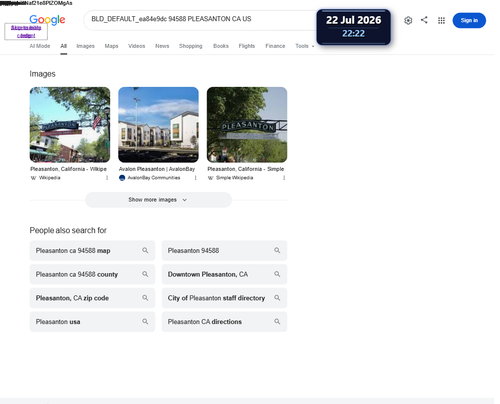Open the Wikipedia Pleasanton sign thumbnail
Image resolution: width=500 pixels, height=404 pixels.
pyautogui.click(x=70, y=125)
